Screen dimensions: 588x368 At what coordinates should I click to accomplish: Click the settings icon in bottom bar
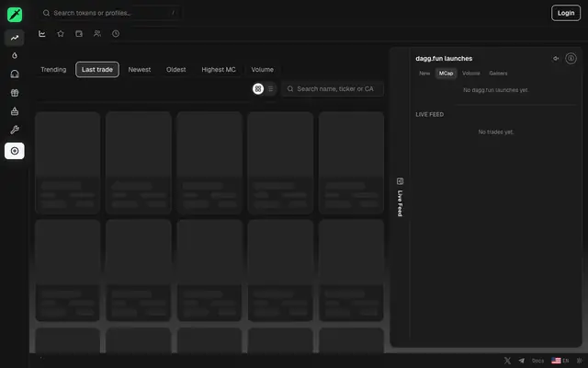(x=580, y=361)
